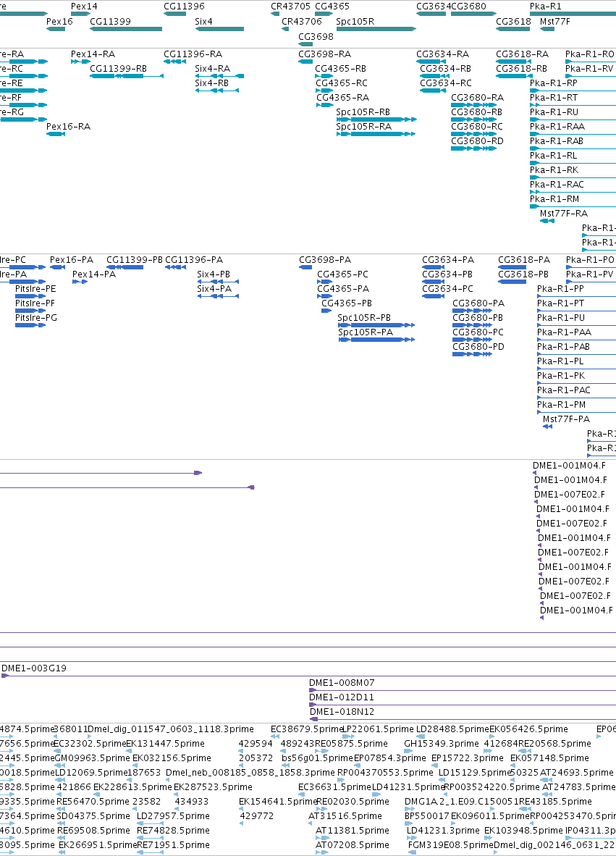This screenshot has width=616, height=856.
Task: Select the CG11399-RB transcript label
Action: click(119, 69)
